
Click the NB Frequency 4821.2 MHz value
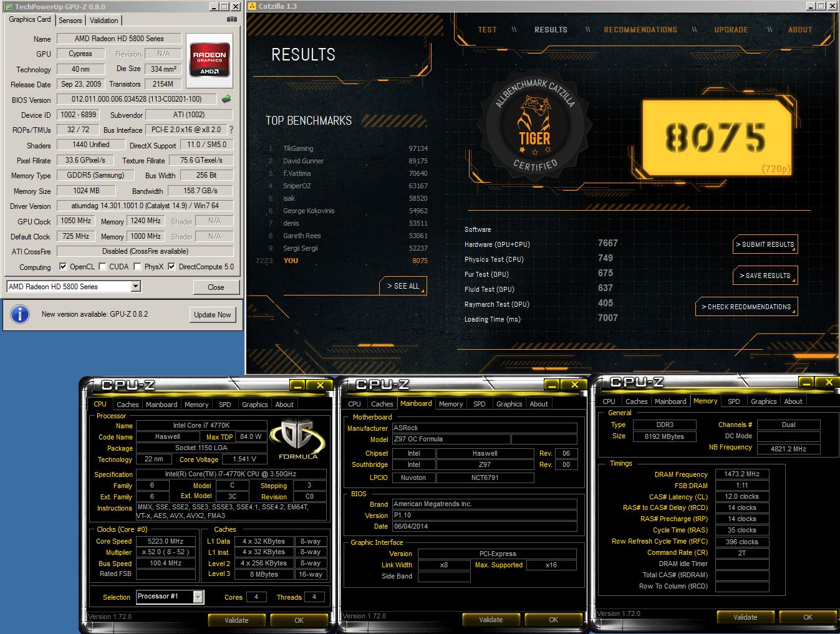788,449
